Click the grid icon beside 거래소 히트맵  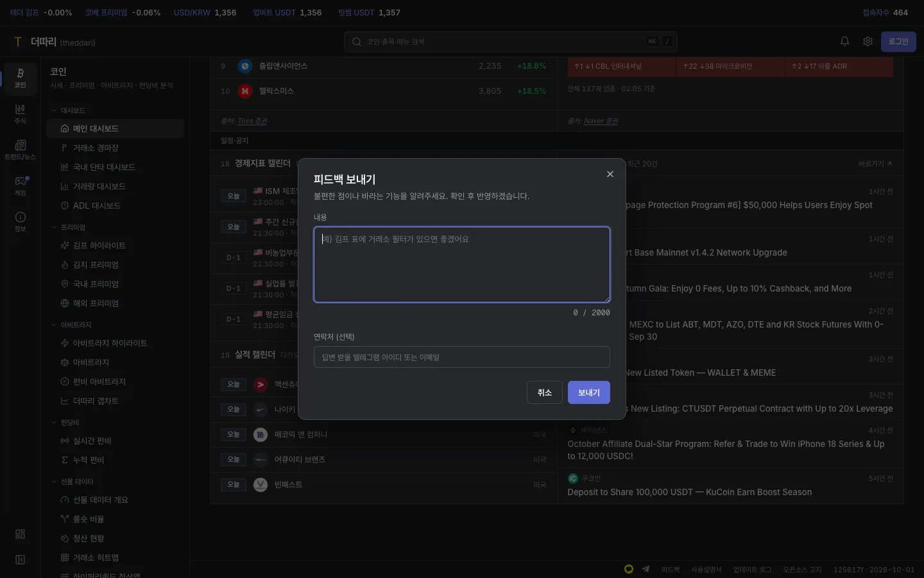point(65,557)
